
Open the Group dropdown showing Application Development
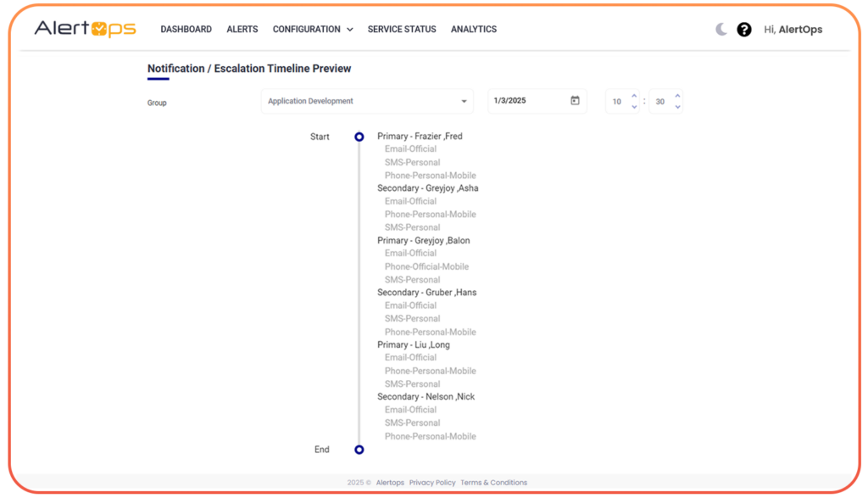click(366, 101)
